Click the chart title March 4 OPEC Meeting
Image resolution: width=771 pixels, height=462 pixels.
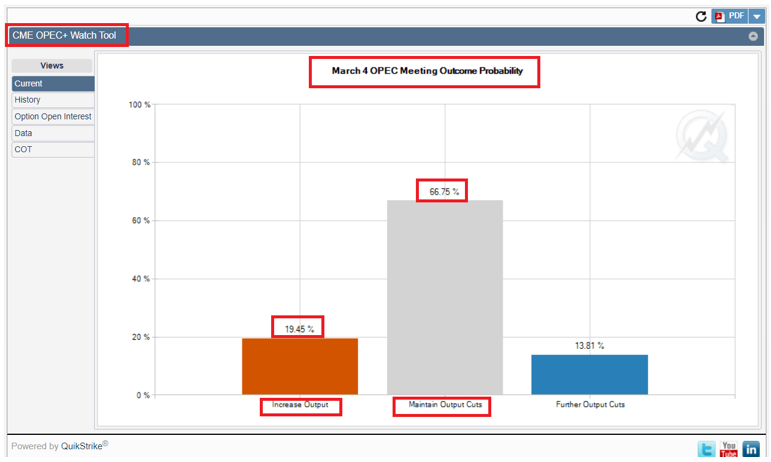427,71
